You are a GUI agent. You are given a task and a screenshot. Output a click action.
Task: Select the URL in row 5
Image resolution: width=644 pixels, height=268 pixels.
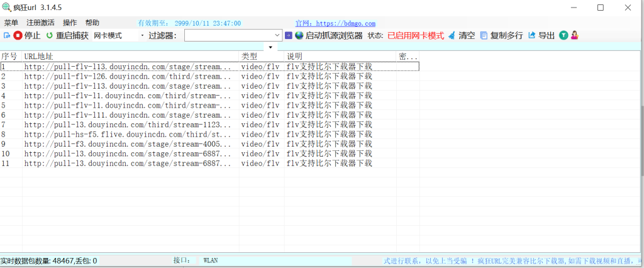[128, 105]
